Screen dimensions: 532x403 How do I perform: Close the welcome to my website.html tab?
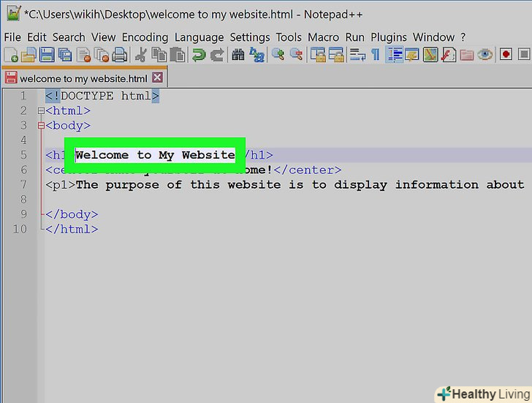(157, 78)
